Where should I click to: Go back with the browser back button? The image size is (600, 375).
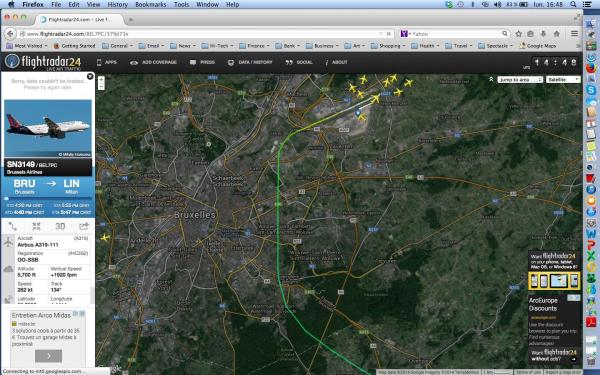click(x=10, y=34)
